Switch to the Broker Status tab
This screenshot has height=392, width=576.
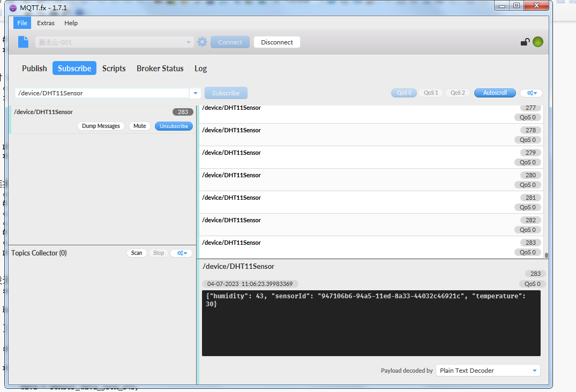click(160, 68)
